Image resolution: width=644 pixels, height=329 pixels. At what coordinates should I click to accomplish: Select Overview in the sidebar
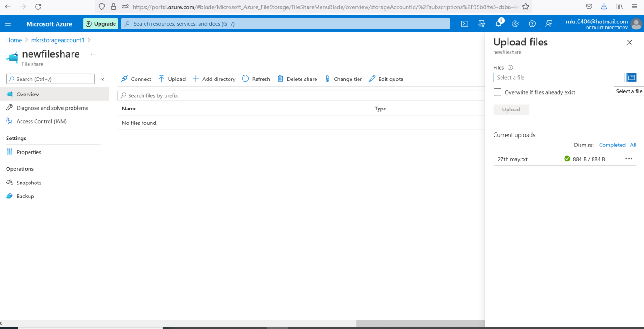point(54,94)
